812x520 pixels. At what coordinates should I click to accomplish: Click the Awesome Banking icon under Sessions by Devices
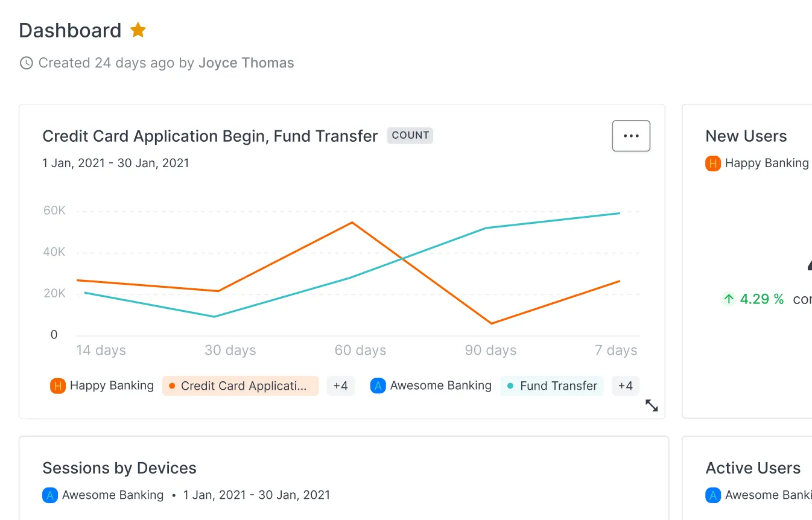point(50,495)
